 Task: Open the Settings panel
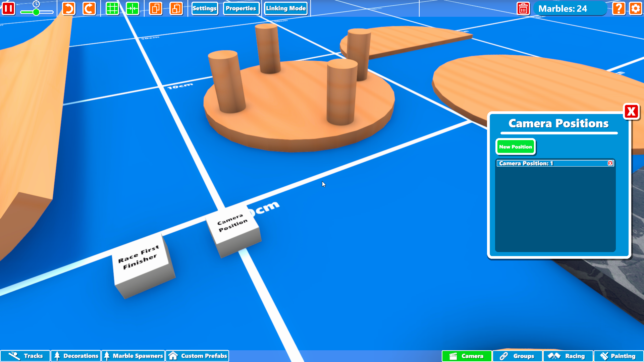pyautogui.click(x=205, y=8)
